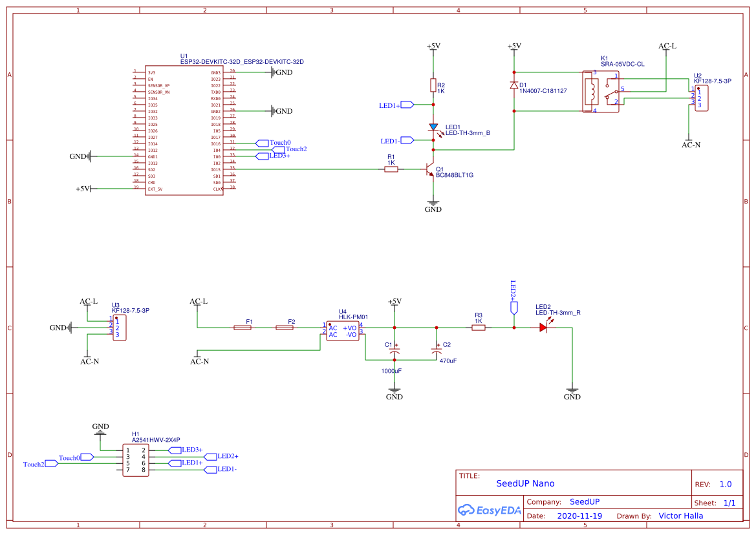Click the 1N4007-C181127 diode label
The height and width of the screenshot is (535, 756).
(543, 91)
